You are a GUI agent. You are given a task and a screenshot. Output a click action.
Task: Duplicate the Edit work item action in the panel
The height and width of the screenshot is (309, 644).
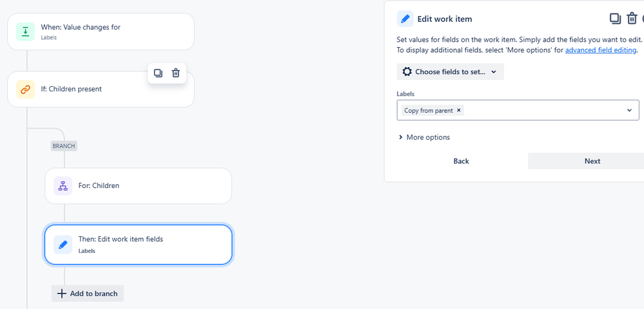pos(615,19)
